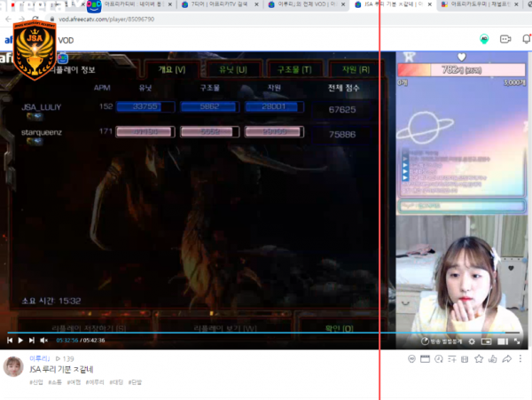532x400 pixels.
Task: Click the starqueenz player name row
Action: [x=42, y=132]
